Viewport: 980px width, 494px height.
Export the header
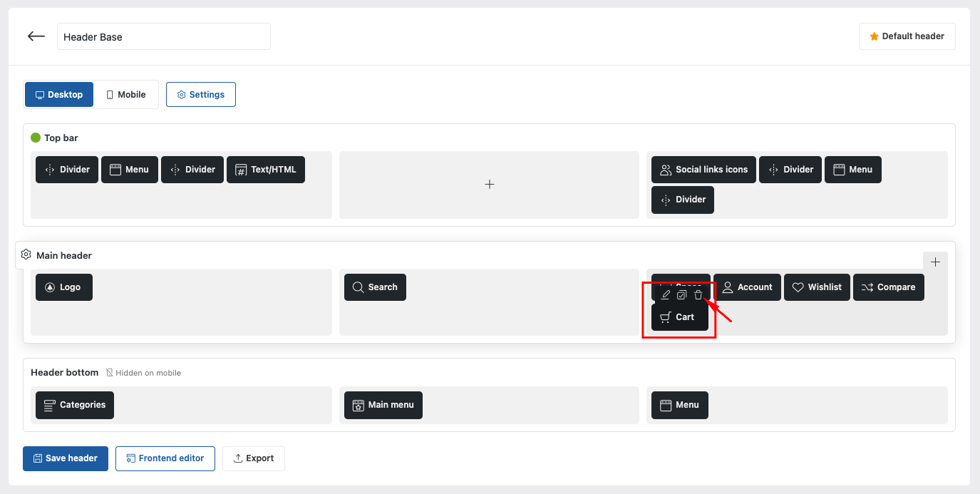pyautogui.click(x=254, y=458)
